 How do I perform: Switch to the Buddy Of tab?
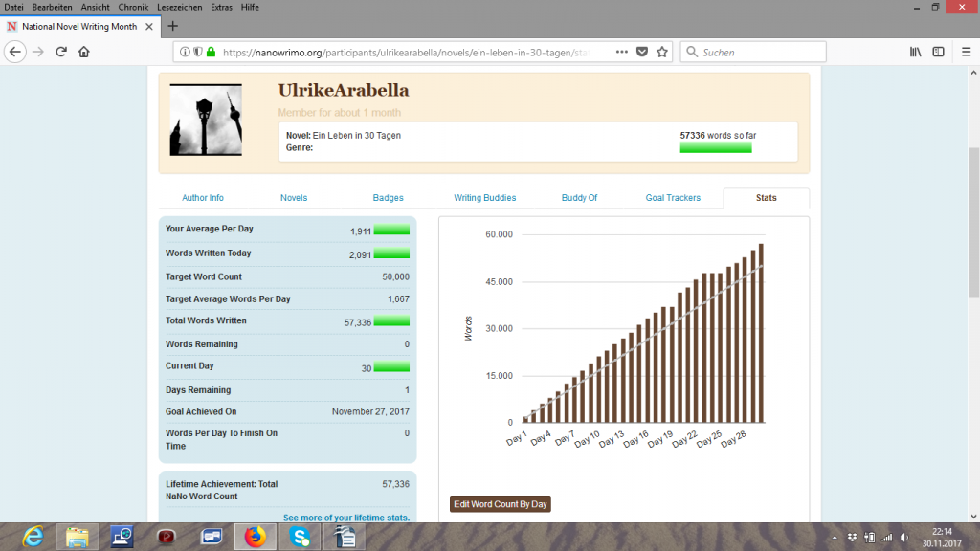point(579,197)
